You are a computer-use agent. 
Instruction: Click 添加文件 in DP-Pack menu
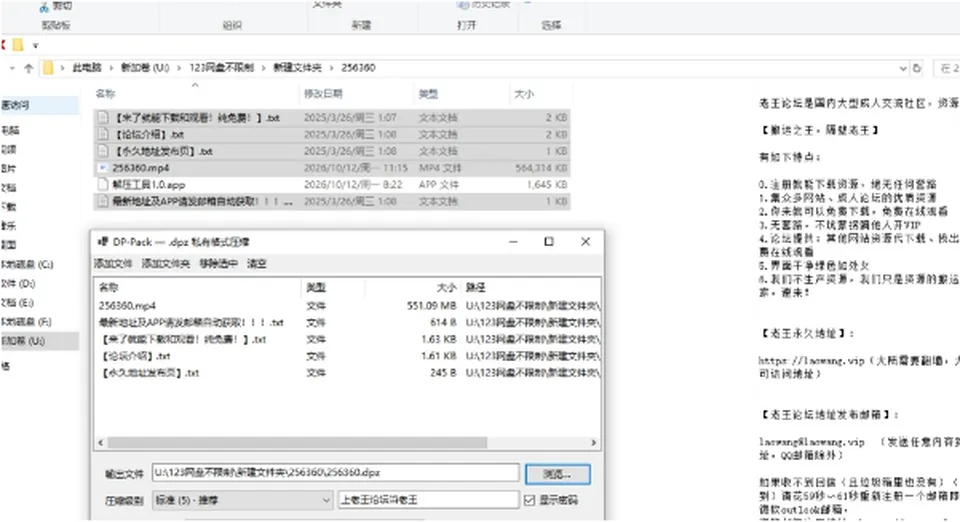[x=113, y=263]
